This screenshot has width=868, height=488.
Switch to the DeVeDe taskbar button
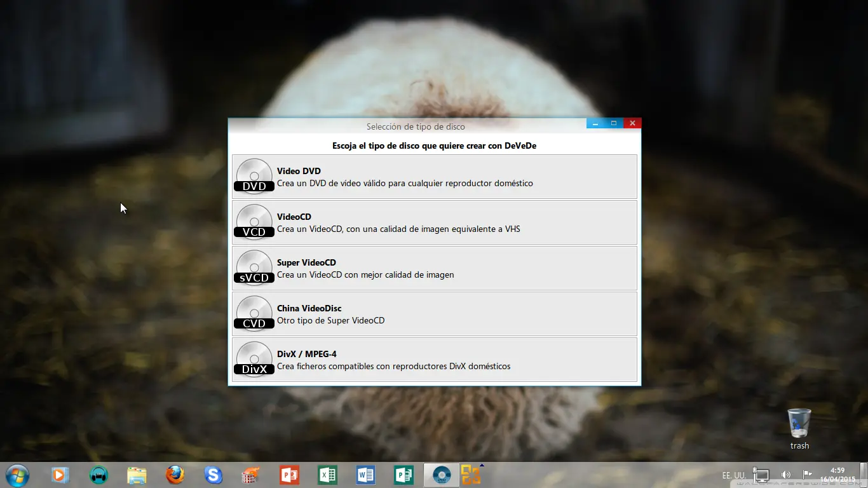(442, 475)
